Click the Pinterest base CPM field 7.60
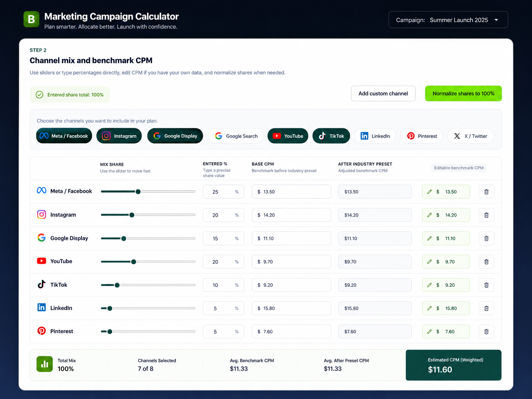Image resolution: width=532 pixels, height=399 pixels. coord(291,331)
